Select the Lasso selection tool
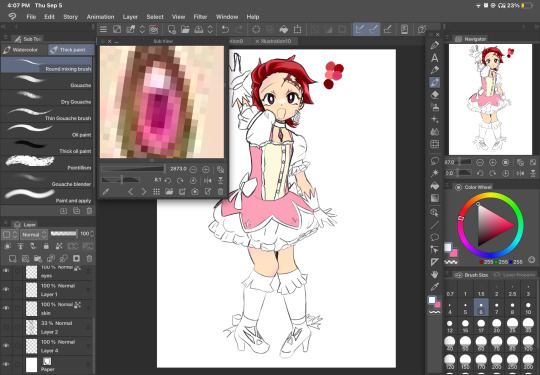540x375 pixels. [x=435, y=160]
